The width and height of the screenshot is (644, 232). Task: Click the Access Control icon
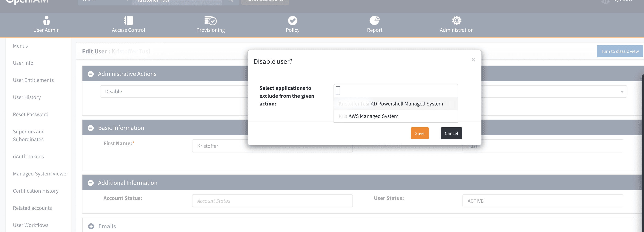(128, 21)
